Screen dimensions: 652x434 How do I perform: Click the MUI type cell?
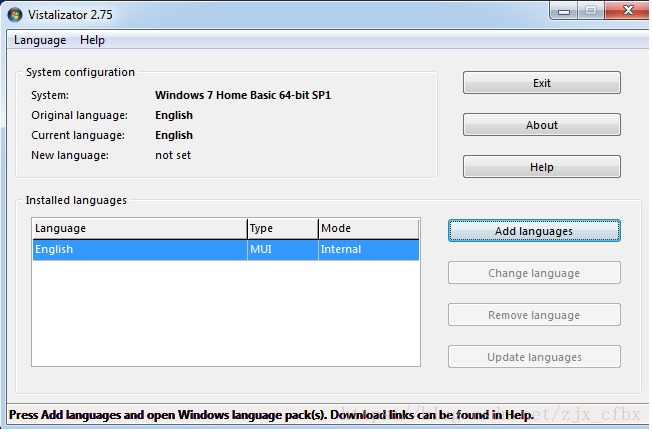[283, 250]
